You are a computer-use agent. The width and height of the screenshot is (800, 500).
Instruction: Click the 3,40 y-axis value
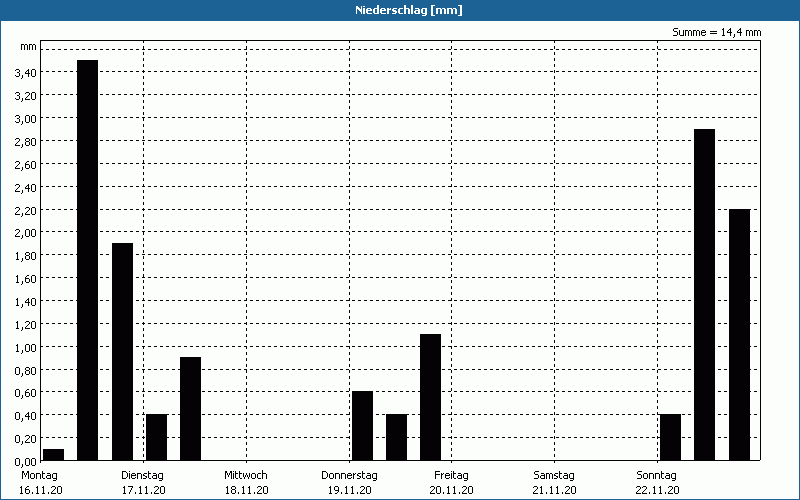pyautogui.click(x=26, y=73)
